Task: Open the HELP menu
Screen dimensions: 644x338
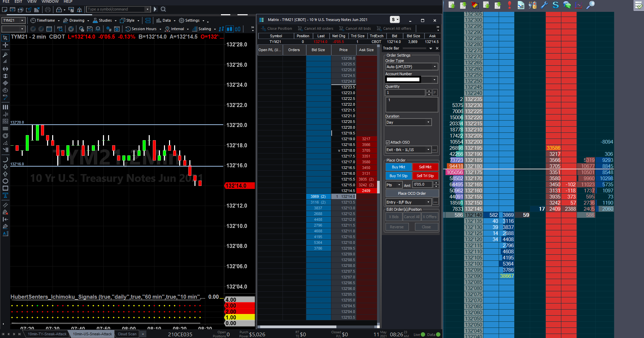Action: (x=68, y=2)
